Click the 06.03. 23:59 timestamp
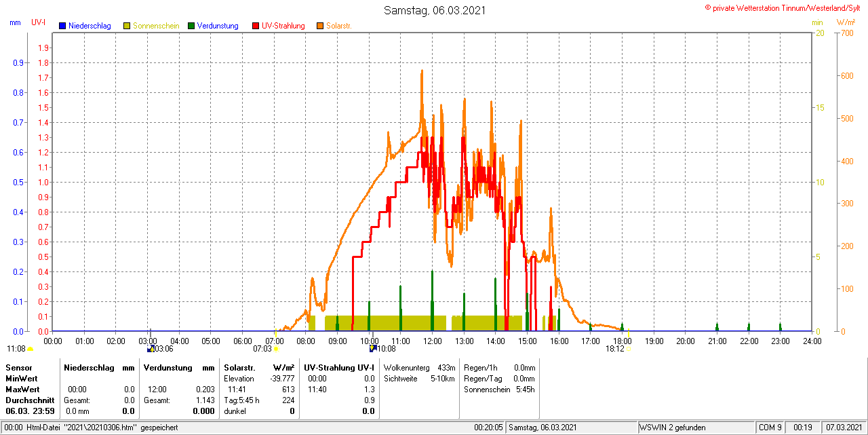This screenshot has height=435, width=868. [31, 411]
